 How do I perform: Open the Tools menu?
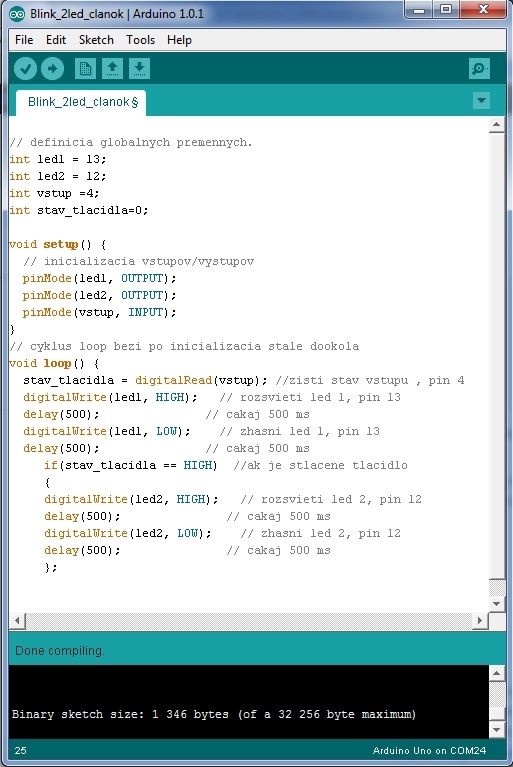coord(140,40)
